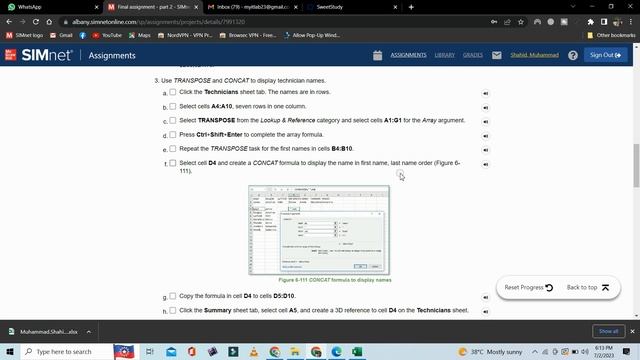Image resolution: width=640 pixels, height=360 pixels.
Task: Play audio for step b Select cells A4:A10
Action: (x=485, y=108)
